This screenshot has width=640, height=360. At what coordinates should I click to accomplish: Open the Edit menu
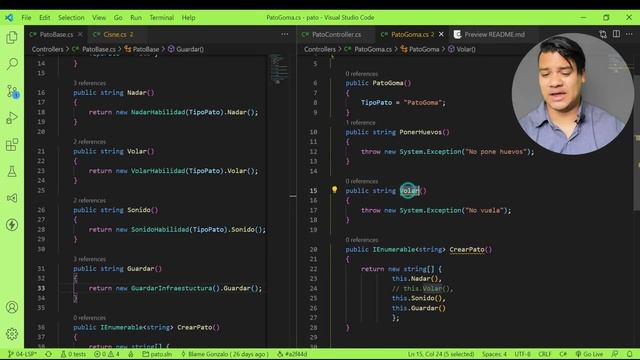(44, 18)
